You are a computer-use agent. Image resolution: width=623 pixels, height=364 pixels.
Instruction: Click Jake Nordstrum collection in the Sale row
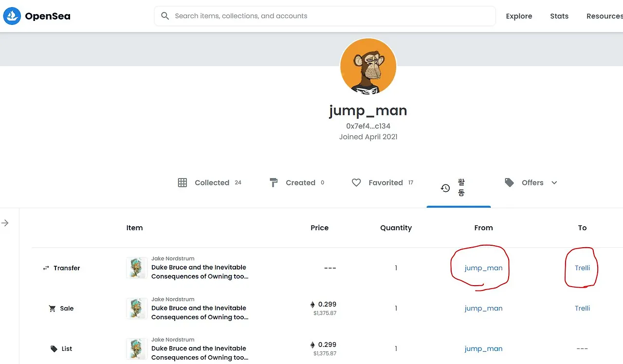pyautogui.click(x=173, y=299)
